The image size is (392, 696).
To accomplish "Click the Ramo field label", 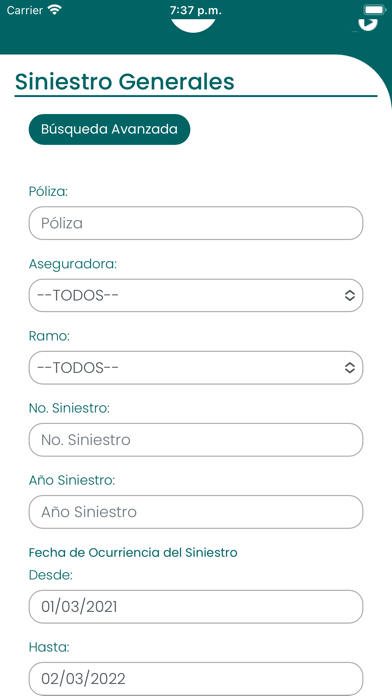I will (x=49, y=336).
